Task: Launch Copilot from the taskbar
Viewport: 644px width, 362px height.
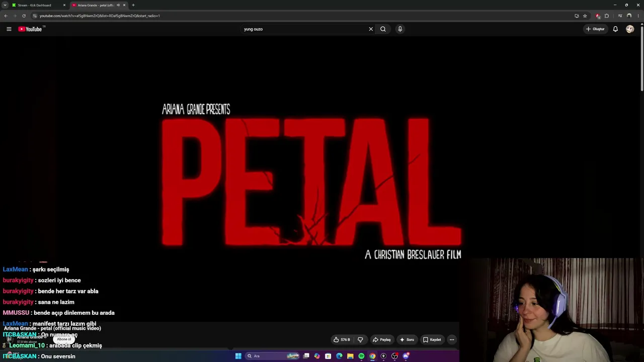Action: (317, 356)
